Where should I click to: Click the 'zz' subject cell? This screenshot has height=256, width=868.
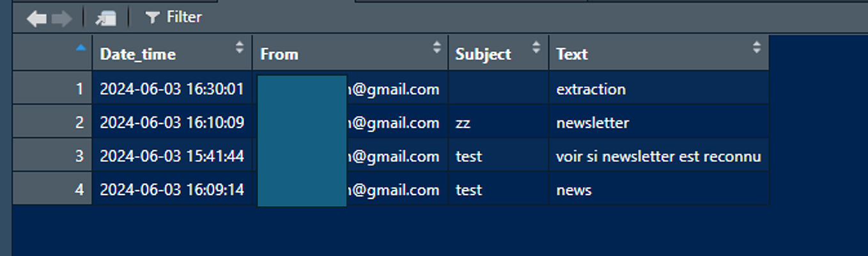pyautogui.click(x=499, y=122)
